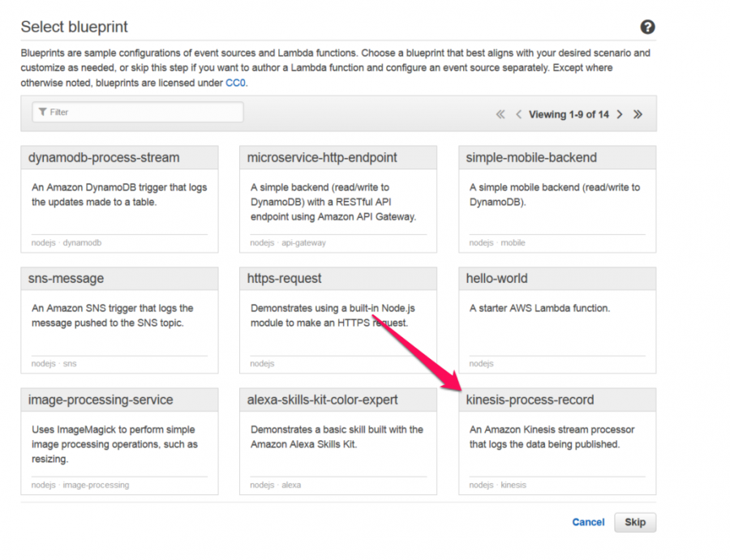Go to previous page arrow
Screen dimensions: 730x560
pos(518,114)
